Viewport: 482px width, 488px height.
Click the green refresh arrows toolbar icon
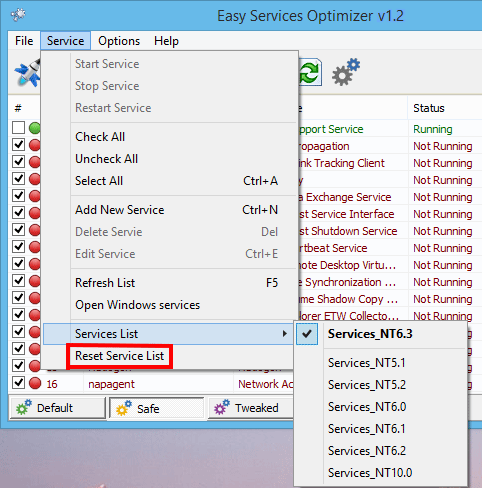[x=310, y=72]
